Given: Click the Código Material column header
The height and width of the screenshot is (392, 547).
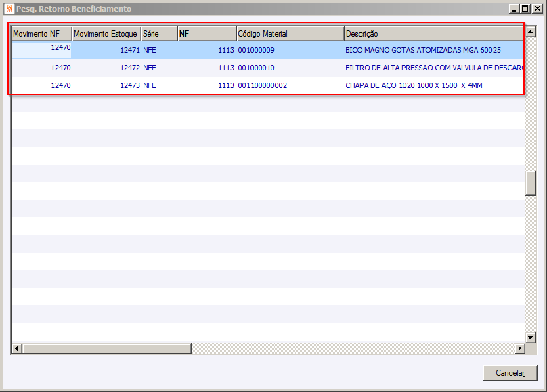Looking at the screenshot, I should point(290,34).
